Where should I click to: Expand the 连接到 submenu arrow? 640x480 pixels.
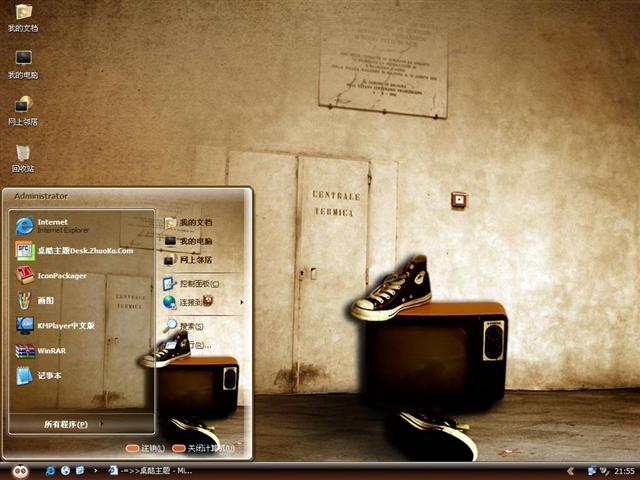tap(242, 302)
